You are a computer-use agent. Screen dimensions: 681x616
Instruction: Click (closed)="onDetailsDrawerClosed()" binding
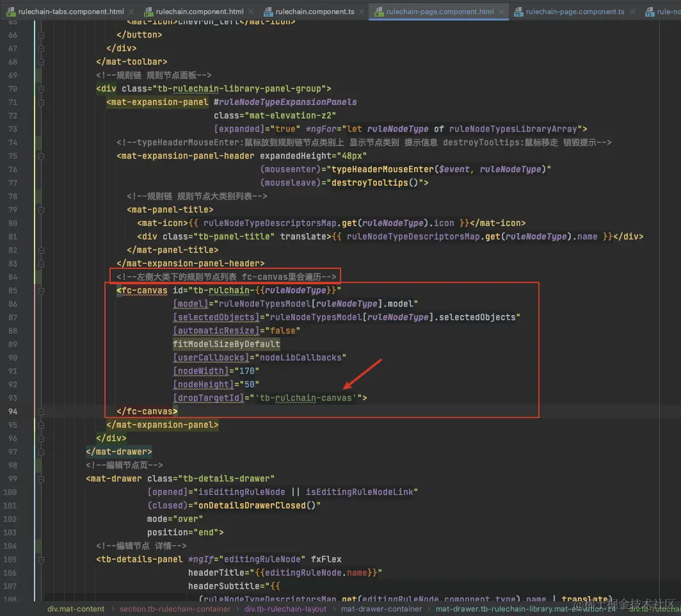tap(234, 506)
